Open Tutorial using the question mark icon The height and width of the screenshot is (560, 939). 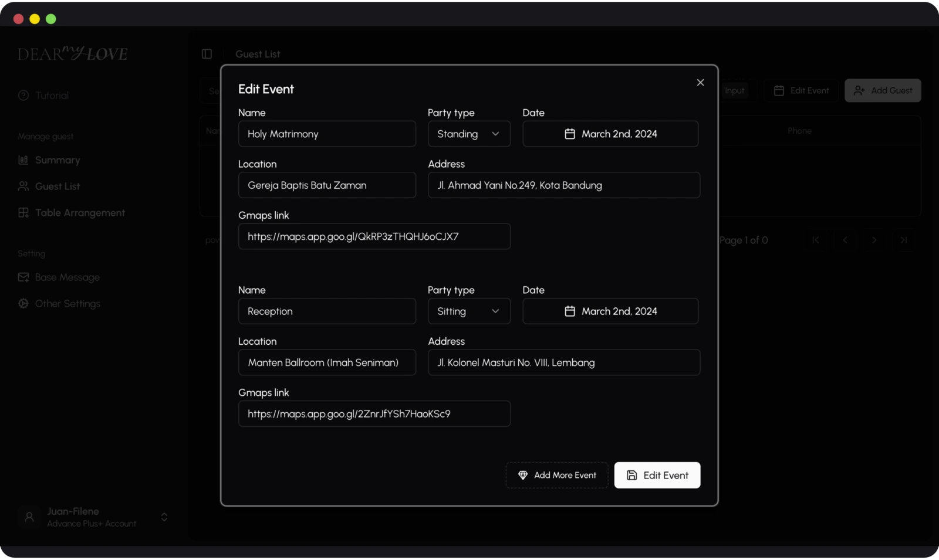(x=23, y=95)
